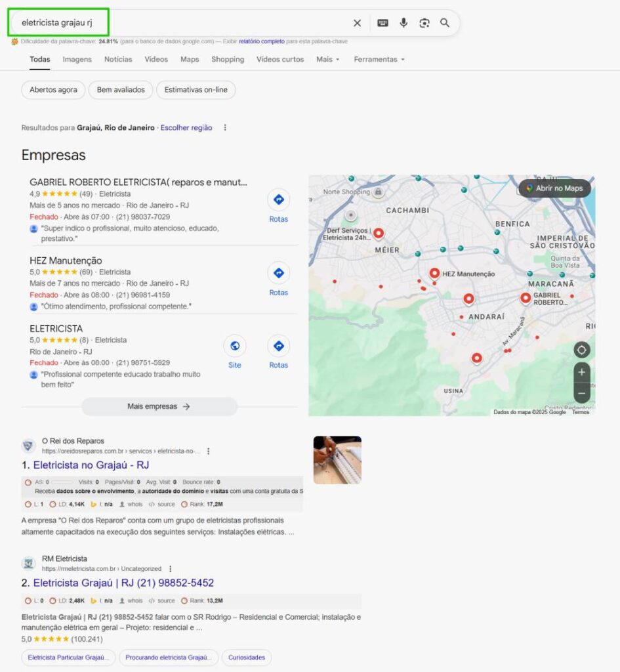Toggle the Estimativas on-line filter chip
Image resolution: width=620 pixels, height=672 pixels.
[x=196, y=90]
